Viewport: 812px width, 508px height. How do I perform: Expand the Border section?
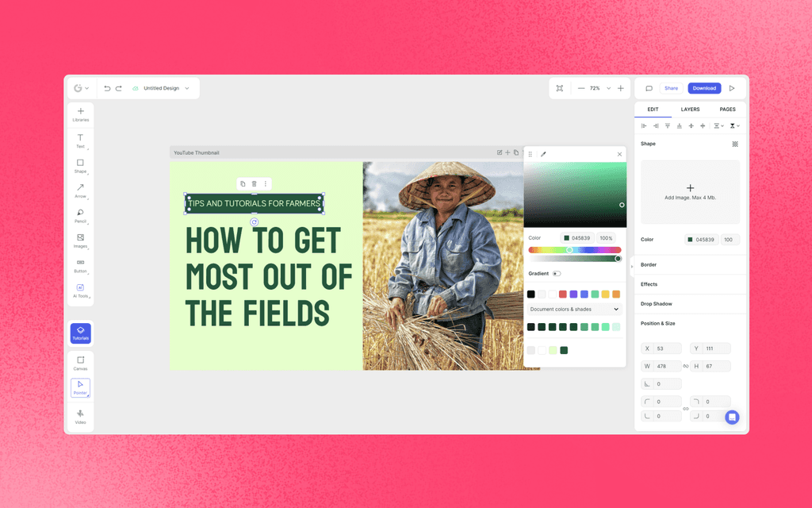(x=648, y=264)
